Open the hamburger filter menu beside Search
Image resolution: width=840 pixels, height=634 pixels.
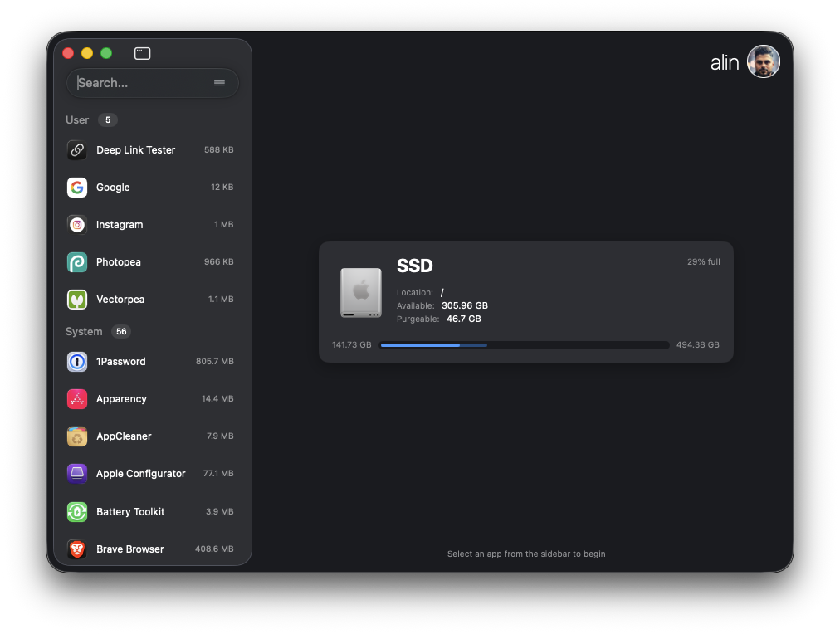pos(219,83)
